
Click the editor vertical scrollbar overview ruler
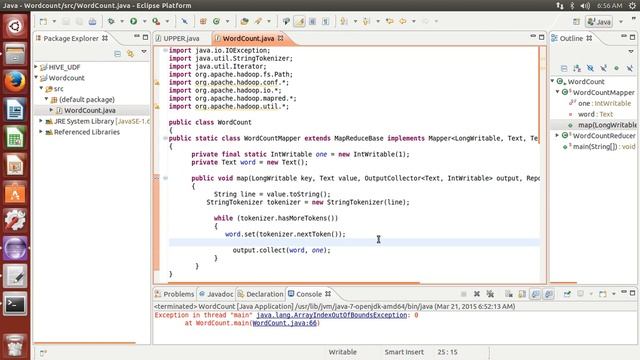pyautogui.click(x=543, y=163)
